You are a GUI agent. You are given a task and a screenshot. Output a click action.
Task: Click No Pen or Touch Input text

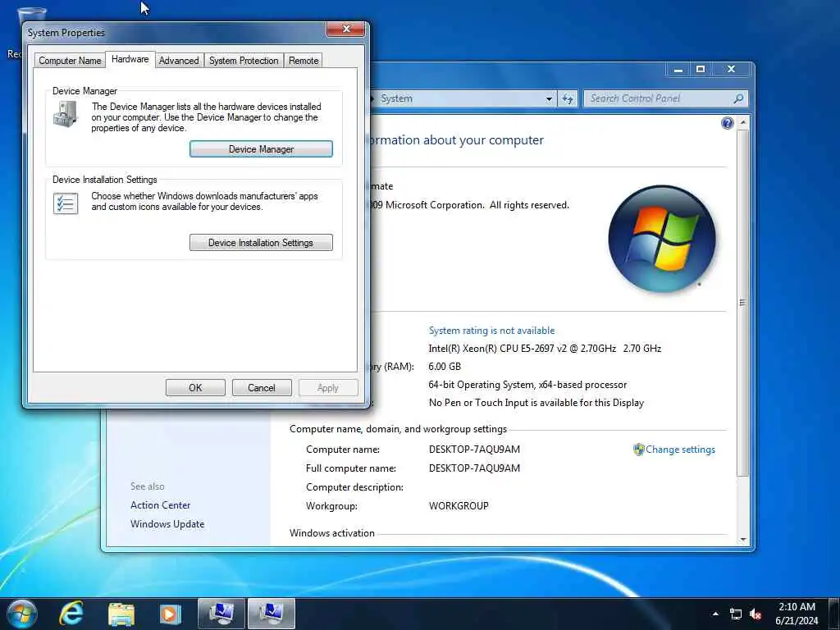tap(536, 403)
